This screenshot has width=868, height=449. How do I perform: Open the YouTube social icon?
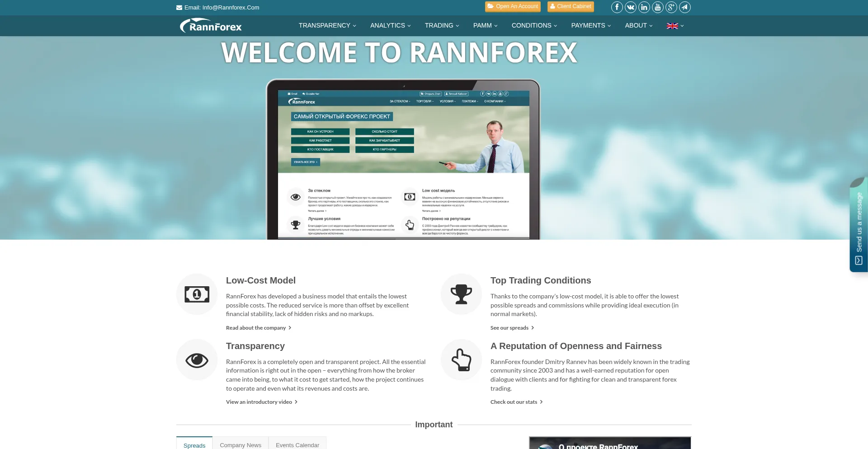pos(658,7)
